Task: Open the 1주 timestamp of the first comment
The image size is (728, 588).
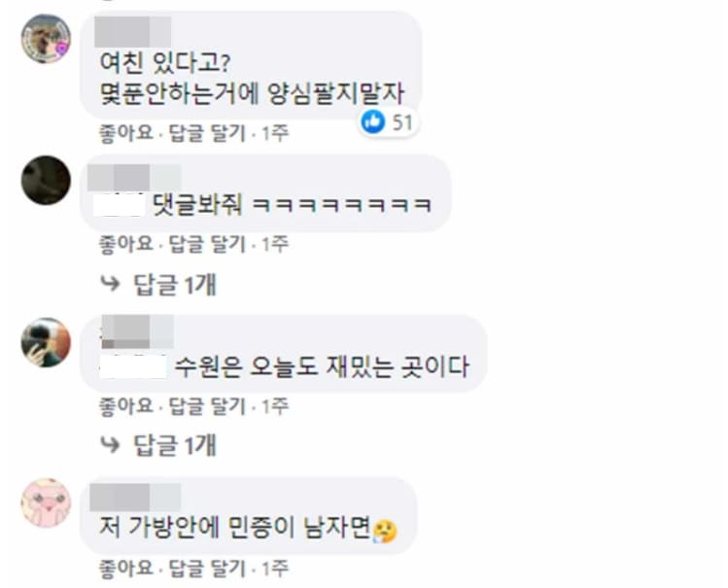Action: click(275, 133)
